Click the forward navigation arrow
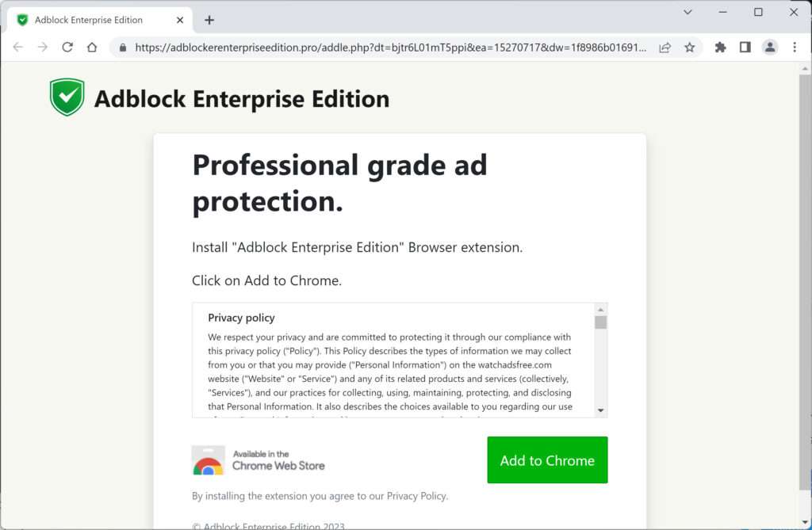 pos(42,47)
